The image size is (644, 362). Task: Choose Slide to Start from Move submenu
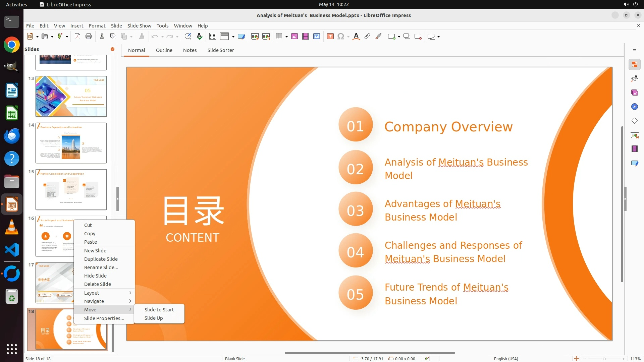point(159,309)
